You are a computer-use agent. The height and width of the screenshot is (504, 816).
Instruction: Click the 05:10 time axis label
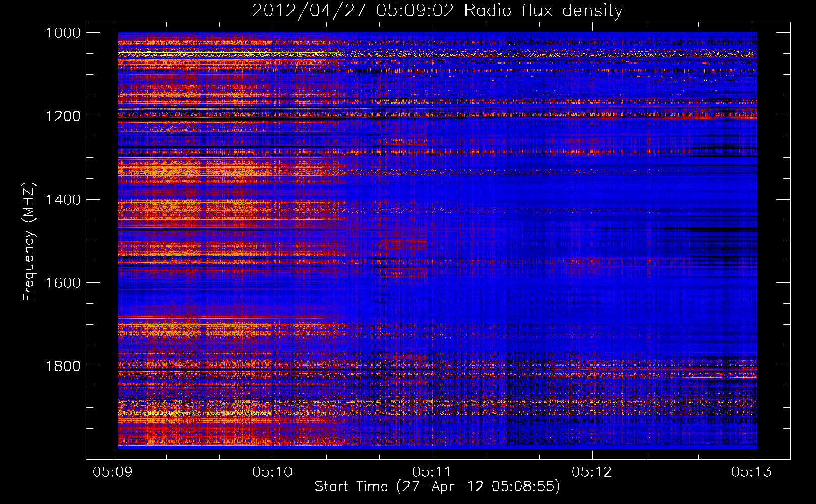273,472
